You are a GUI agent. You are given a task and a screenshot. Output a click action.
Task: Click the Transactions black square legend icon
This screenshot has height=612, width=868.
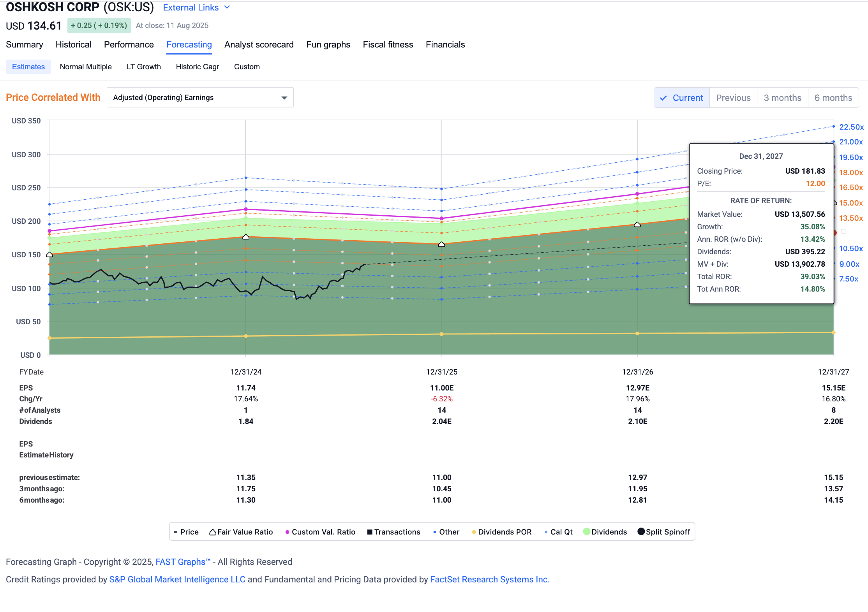(x=369, y=532)
